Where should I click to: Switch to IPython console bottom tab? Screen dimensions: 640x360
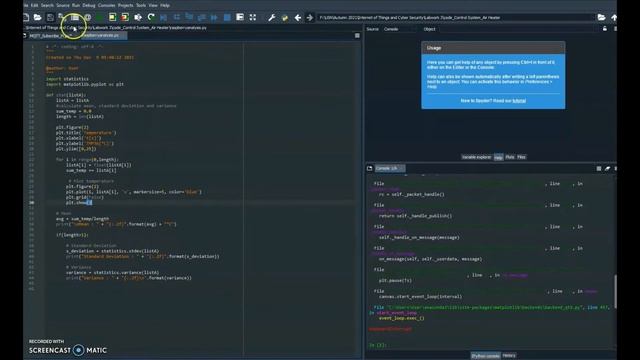point(486,356)
